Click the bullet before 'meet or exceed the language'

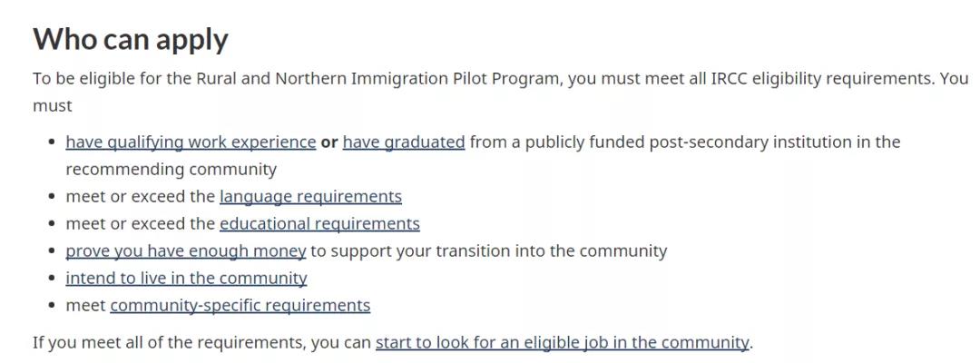(53, 197)
